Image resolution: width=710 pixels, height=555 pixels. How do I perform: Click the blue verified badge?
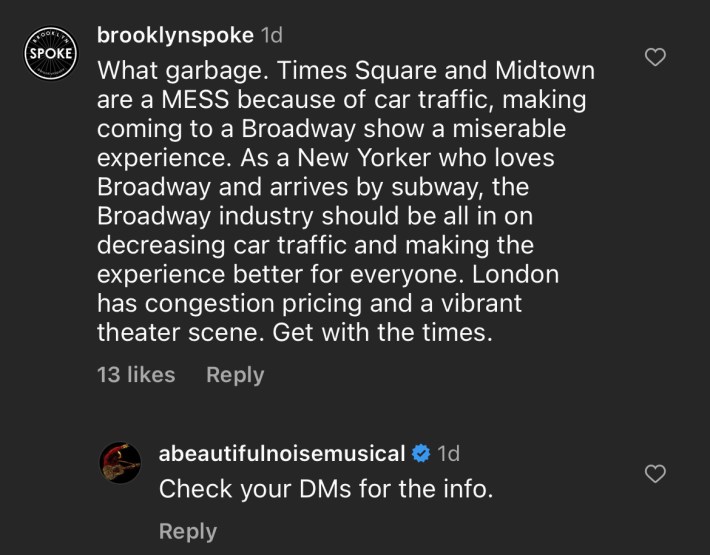pos(421,454)
